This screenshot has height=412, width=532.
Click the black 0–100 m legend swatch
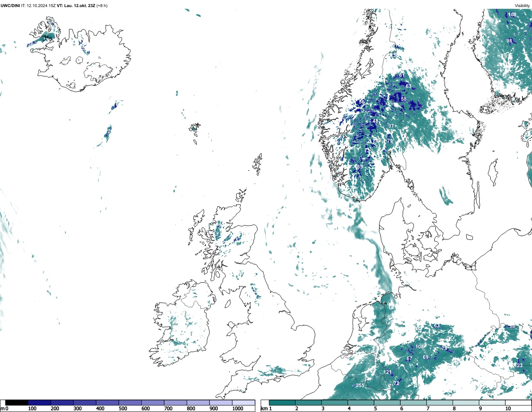click(x=17, y=402)
